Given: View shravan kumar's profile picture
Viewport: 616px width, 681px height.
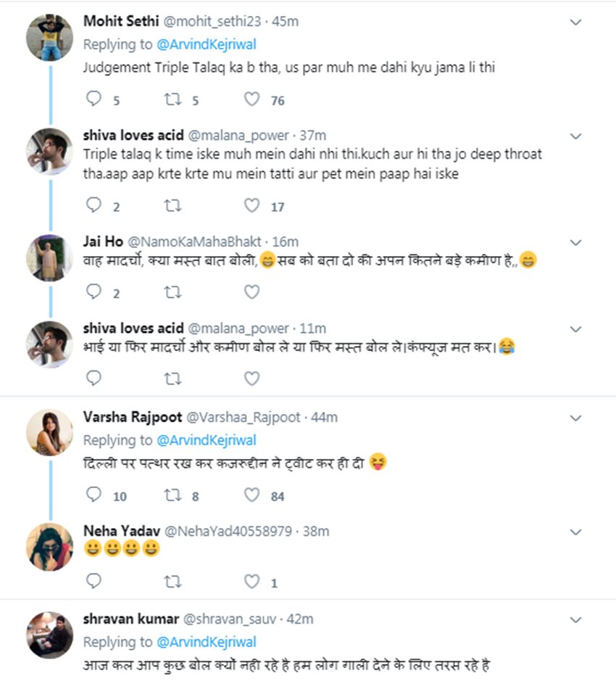Looking at the screenshot, I should click(50, 635).
